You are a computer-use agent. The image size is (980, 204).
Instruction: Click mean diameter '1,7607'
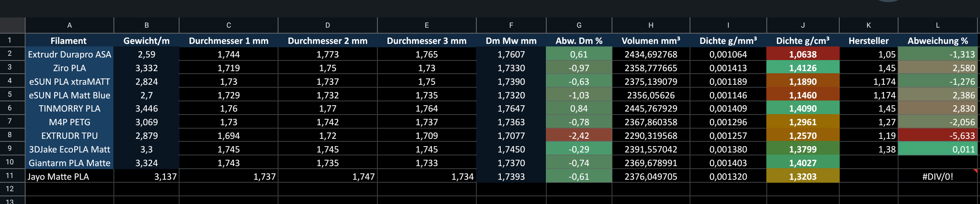(511, 54)
